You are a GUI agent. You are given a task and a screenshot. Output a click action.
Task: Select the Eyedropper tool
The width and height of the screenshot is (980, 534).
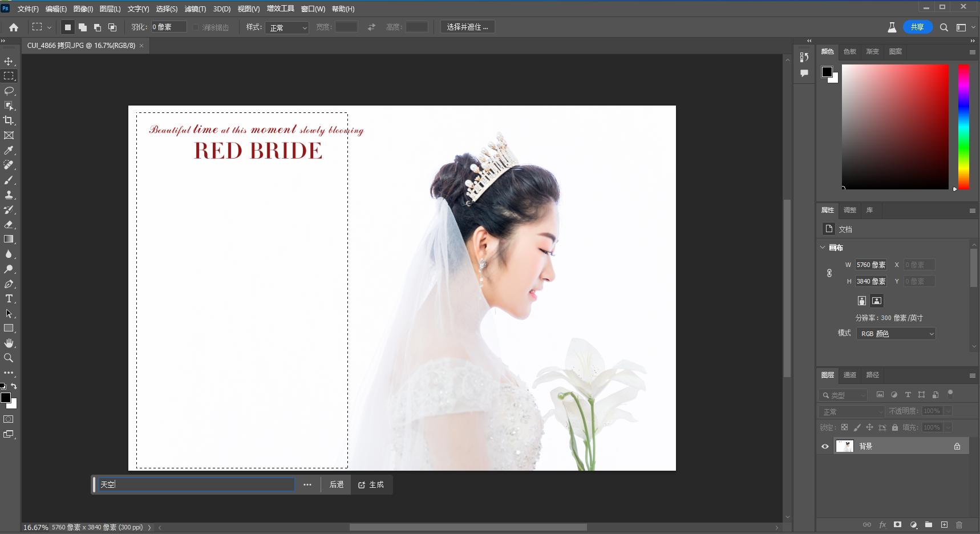9,150
